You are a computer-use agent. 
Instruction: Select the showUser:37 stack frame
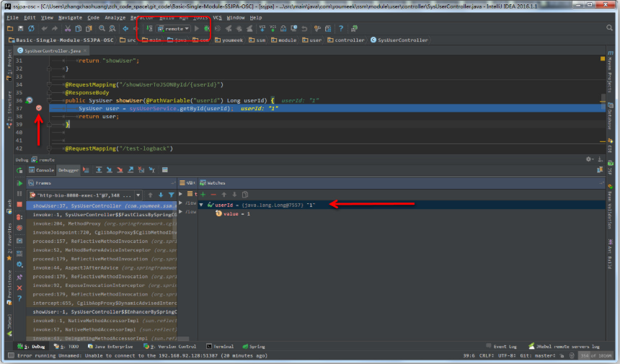pos(102,206)
